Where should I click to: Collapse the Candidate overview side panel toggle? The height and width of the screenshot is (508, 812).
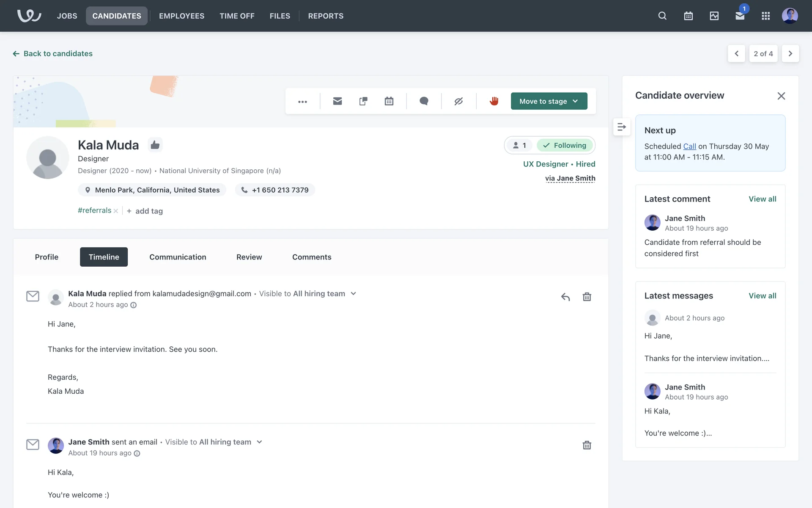click(x=621, y=127)
